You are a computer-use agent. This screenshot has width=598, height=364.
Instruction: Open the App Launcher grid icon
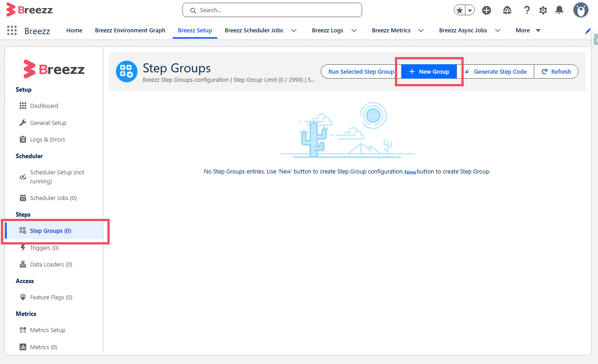pos(12,31)
